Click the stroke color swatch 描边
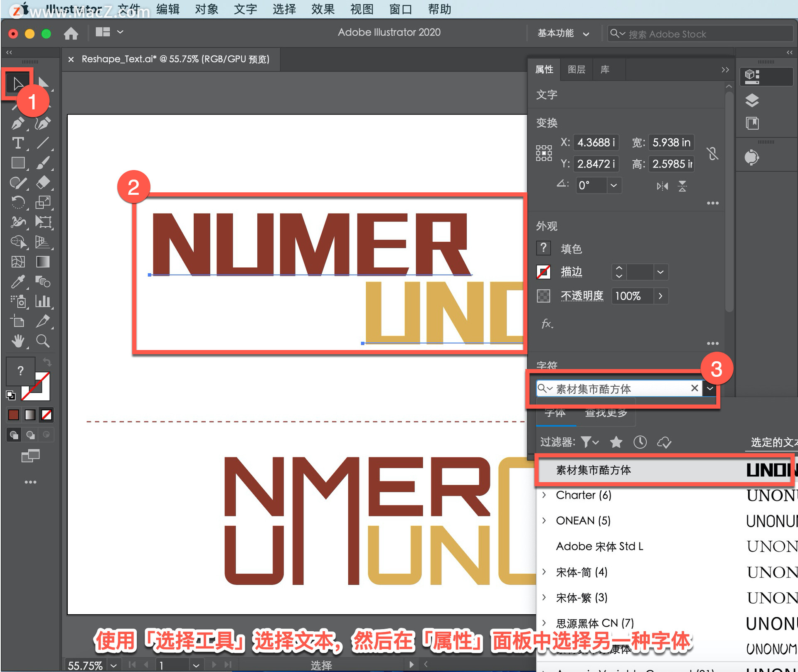This screenshot has height=672, width=798. 543,272
